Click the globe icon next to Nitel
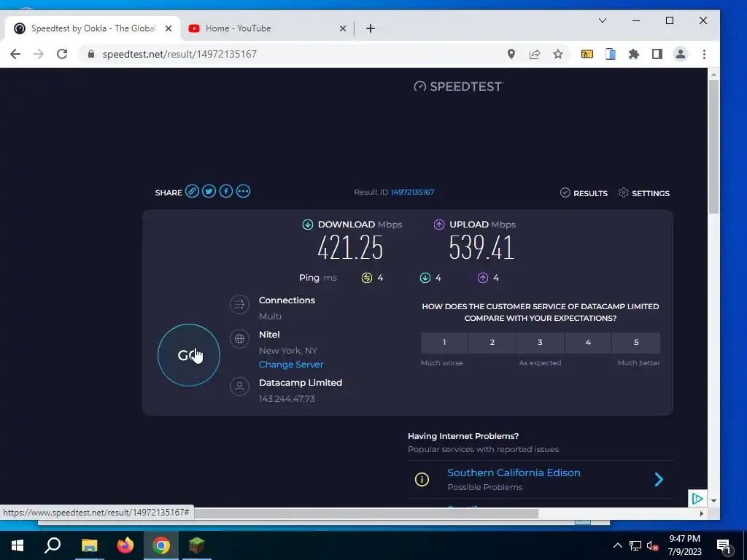The image size is (747, 560). (x=239, y=338)
